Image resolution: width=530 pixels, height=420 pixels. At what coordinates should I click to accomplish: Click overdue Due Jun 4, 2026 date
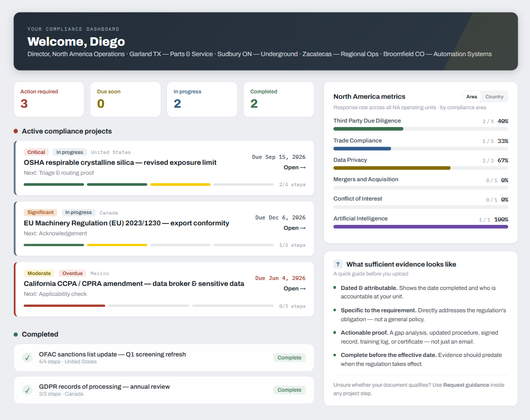[x=280, y=278]
